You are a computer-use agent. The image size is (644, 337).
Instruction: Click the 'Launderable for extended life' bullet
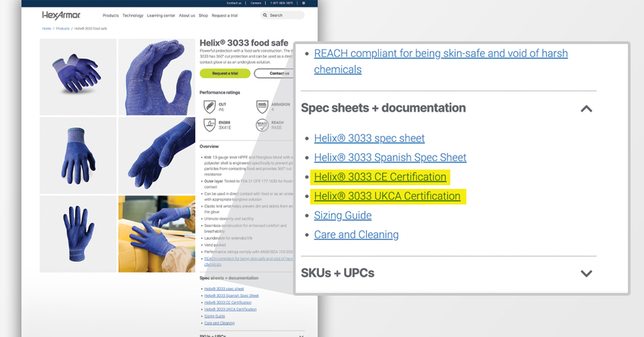point(229,238)
